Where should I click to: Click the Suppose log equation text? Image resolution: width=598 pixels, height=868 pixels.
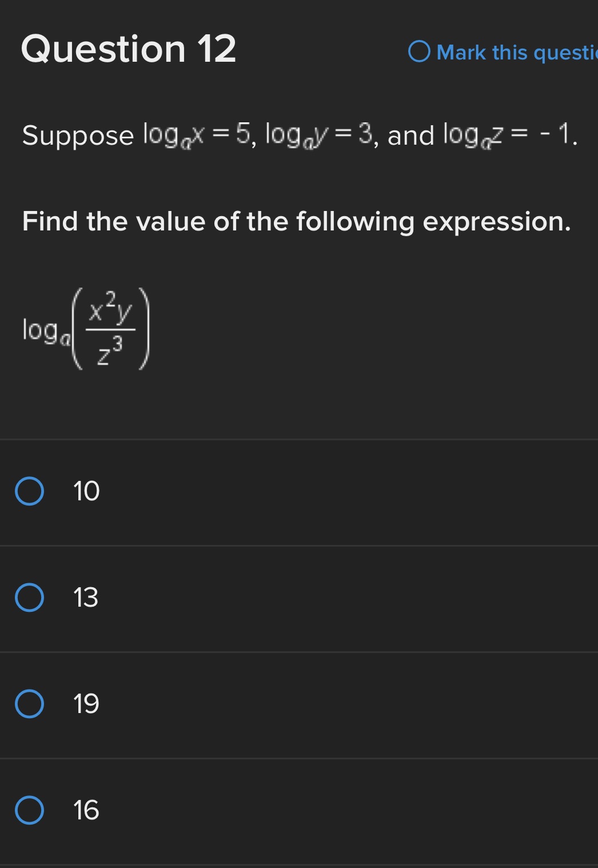point(297,136)
